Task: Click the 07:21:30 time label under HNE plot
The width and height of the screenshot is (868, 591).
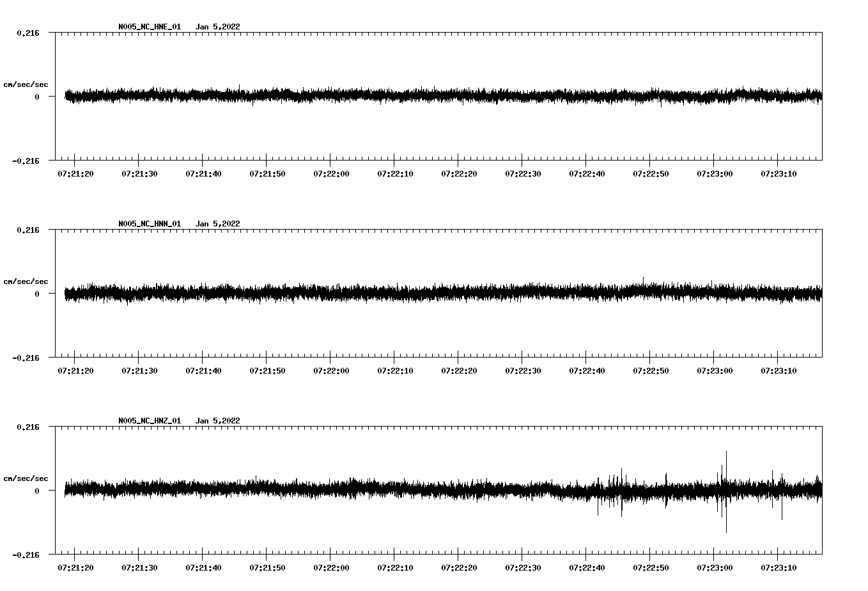Action: tap(139, 174)
